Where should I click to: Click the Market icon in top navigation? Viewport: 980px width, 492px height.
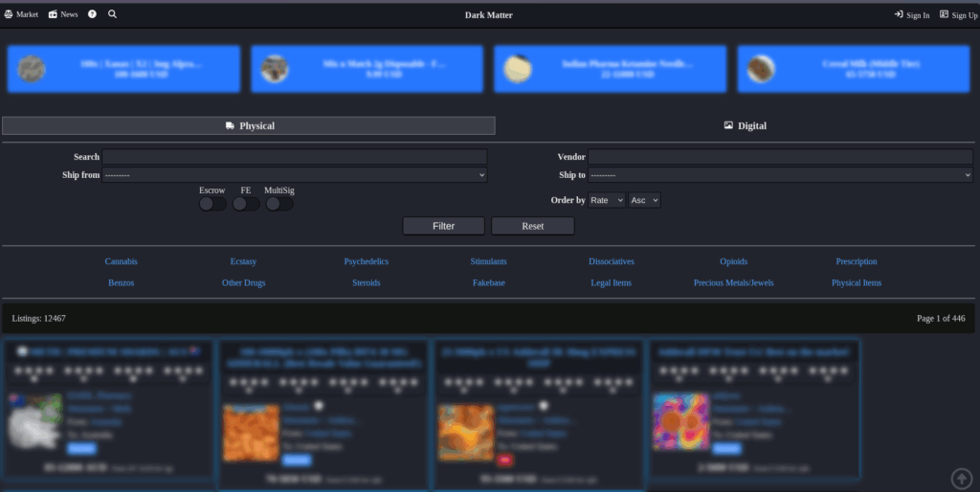click(10, 14)
